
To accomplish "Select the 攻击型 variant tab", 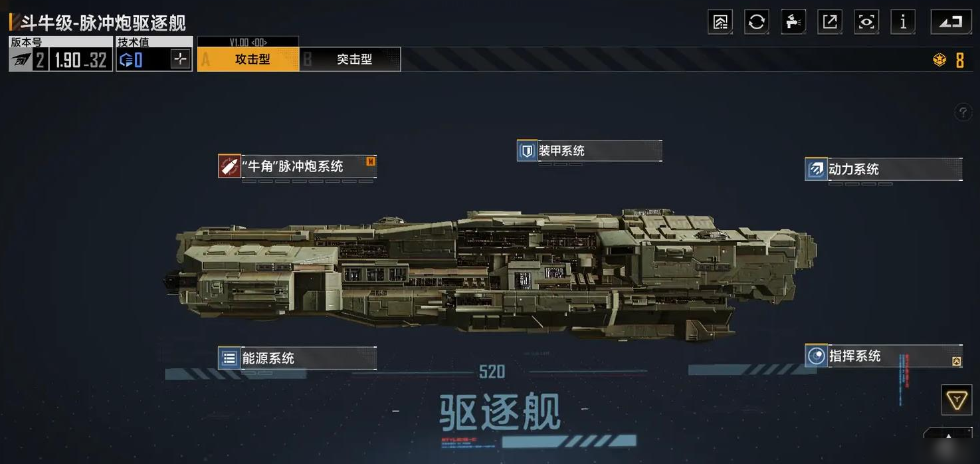I will point(248,59).
